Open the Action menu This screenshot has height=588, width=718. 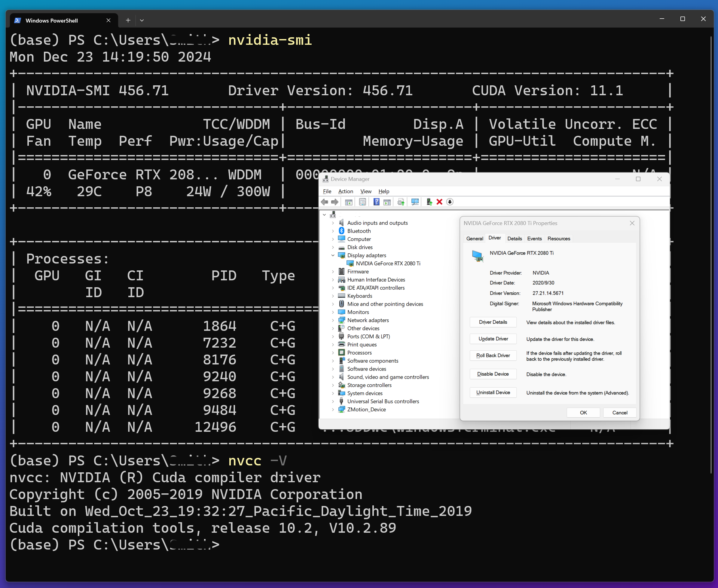click(345, 191)
